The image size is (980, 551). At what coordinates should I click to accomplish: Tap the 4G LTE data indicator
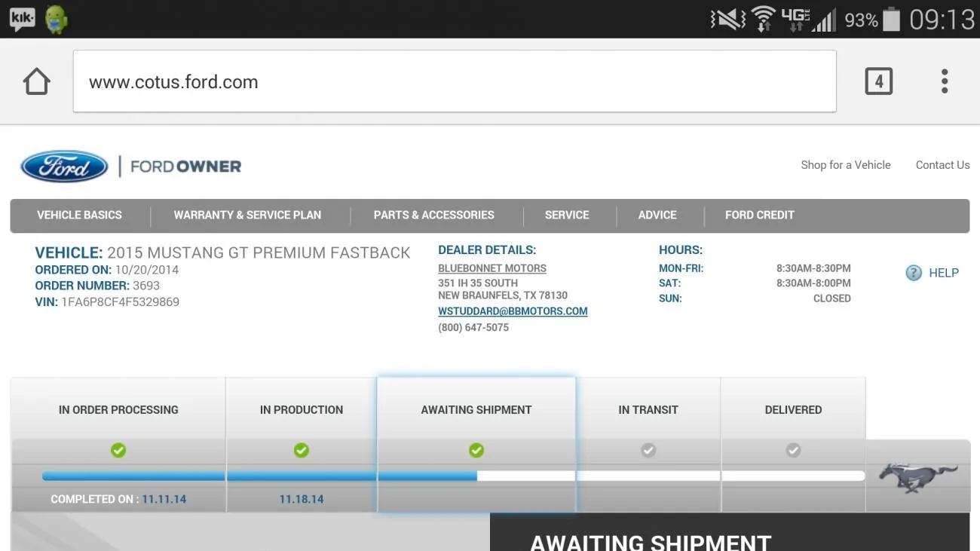(x=795, y=19)
